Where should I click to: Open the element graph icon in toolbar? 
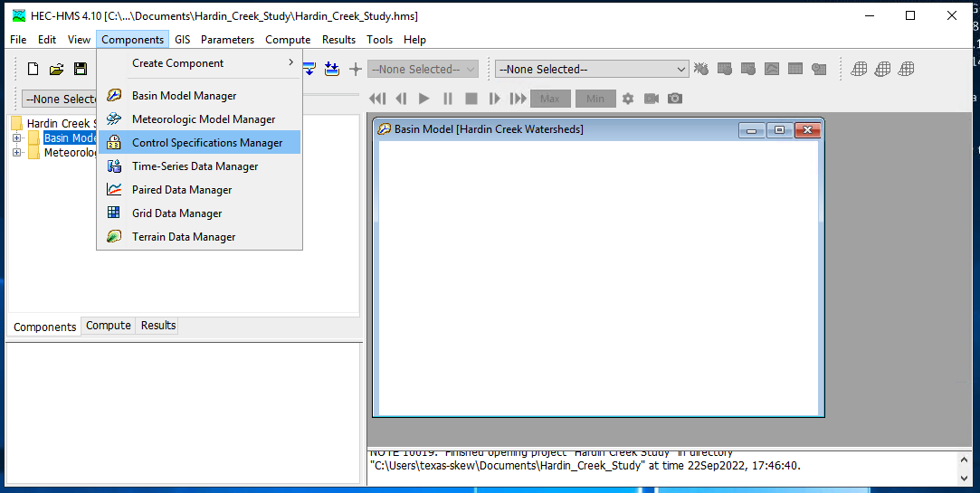(771, 69)
